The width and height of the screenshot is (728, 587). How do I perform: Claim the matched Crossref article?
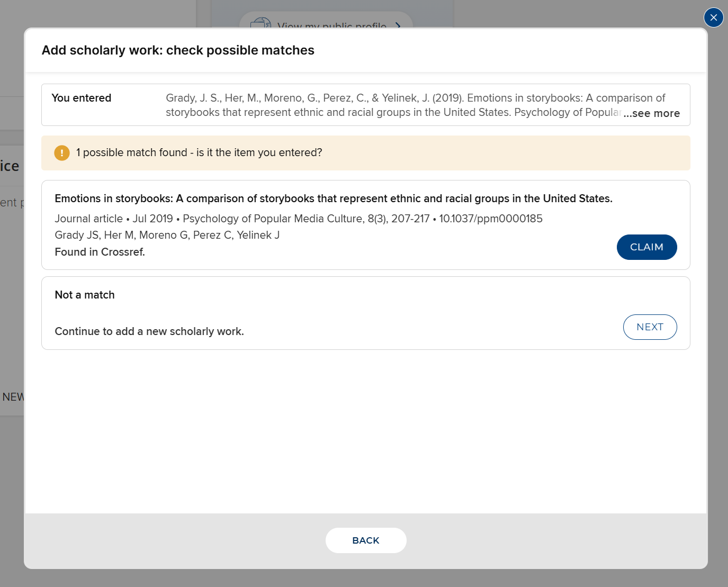coord(646,247)
